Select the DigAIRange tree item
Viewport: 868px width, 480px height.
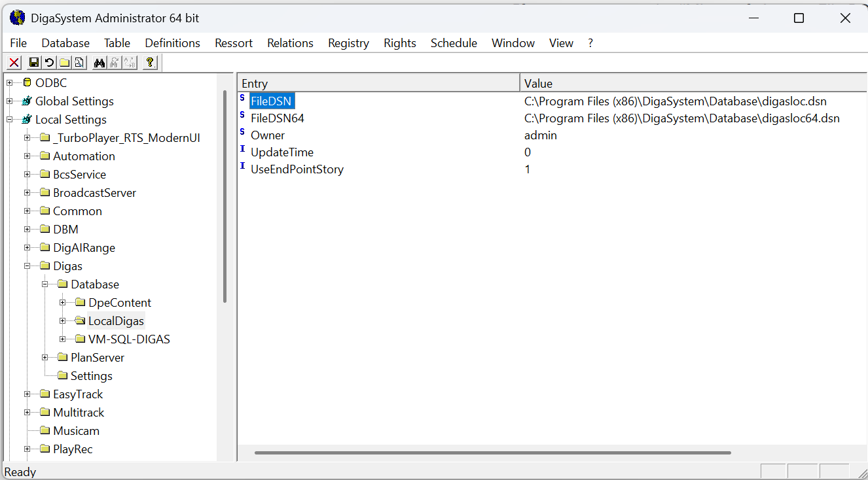(84, 248)
